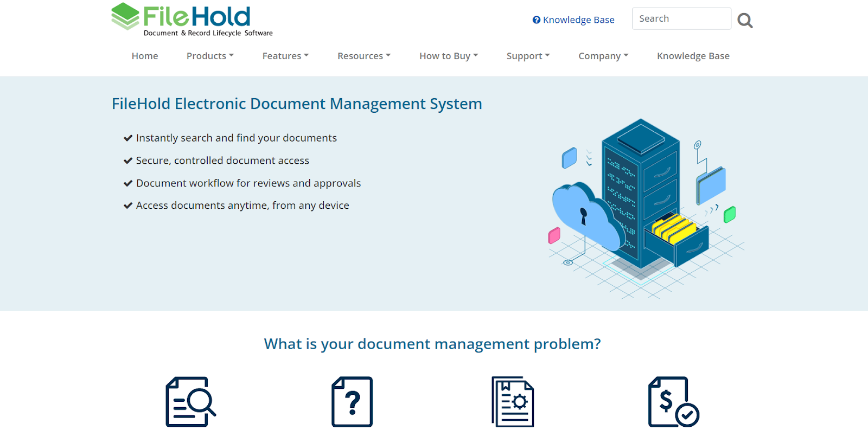Open the Resources dropdown menu

[x=364, y=56]
